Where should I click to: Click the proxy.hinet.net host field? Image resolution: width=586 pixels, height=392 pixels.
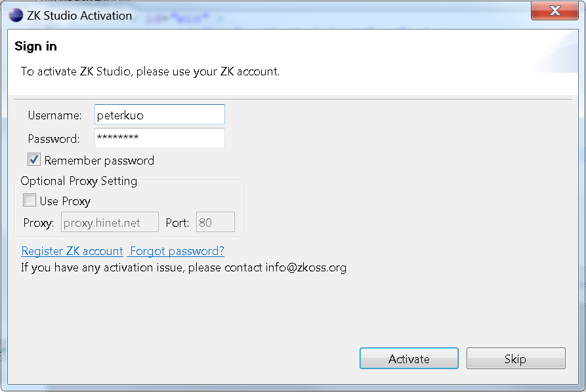point(110,222)
